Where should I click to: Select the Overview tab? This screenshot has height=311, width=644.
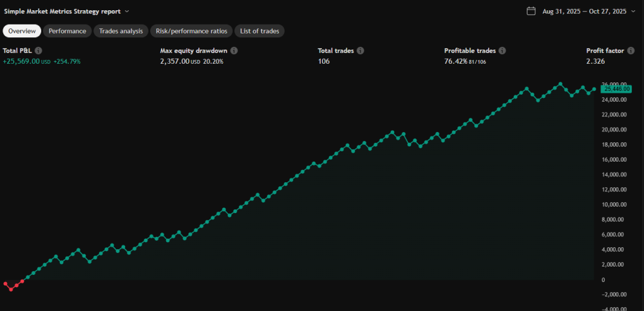[x=22, y=31]
